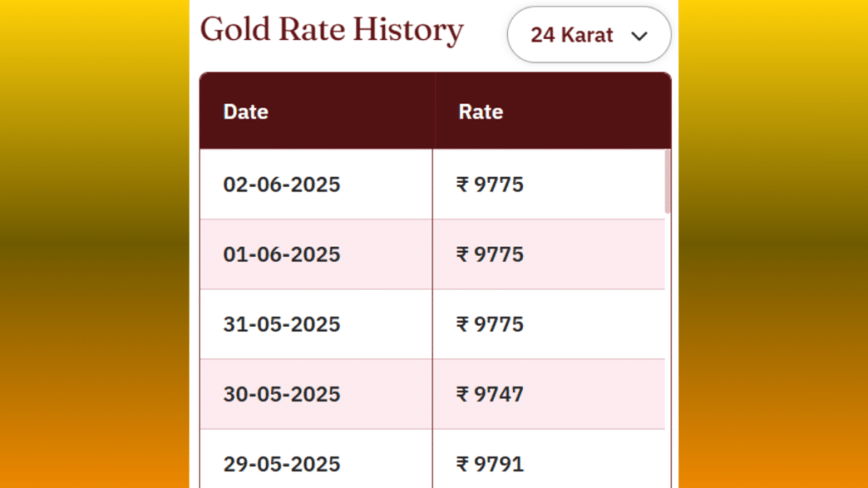Viewport: 868px width, 488px height.
Task: Click the rate value for 02-06-2025
Action: (490, 184)
